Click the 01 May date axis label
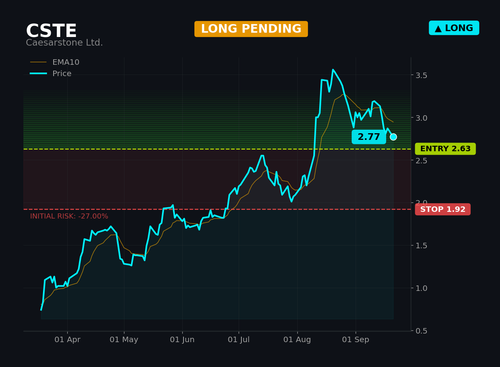 [x=124, y=340]
